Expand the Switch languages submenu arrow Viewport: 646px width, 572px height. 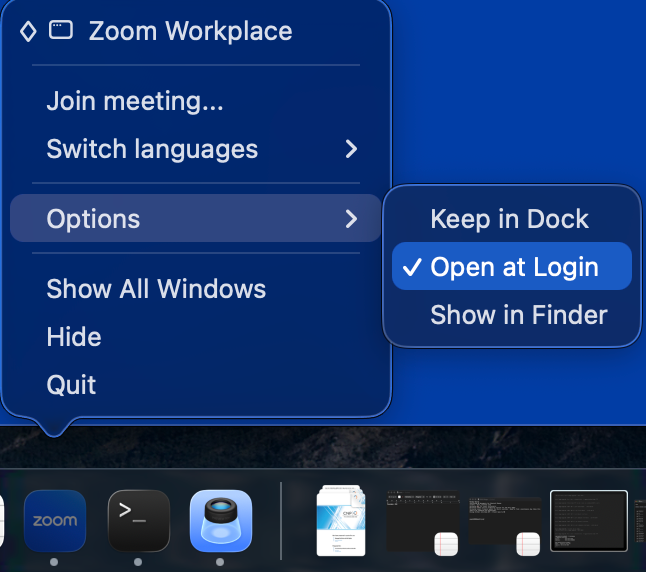tap(351, 149)
